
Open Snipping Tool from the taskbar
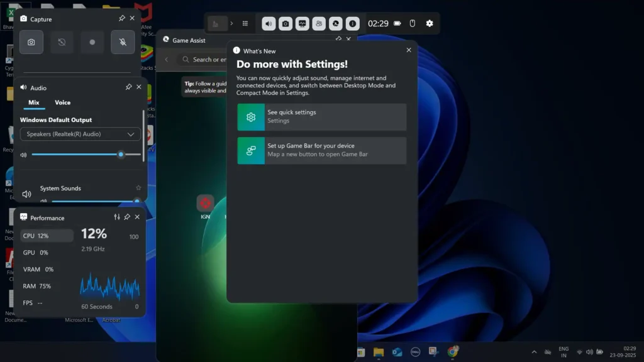click(434, 352)
